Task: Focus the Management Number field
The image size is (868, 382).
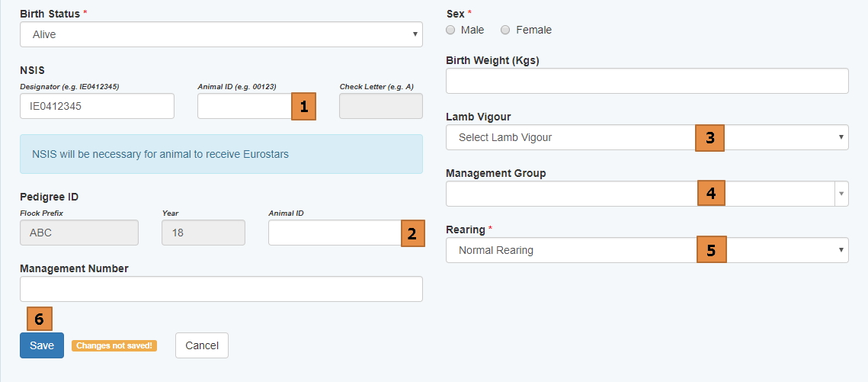Action: [x=221, y=289]
